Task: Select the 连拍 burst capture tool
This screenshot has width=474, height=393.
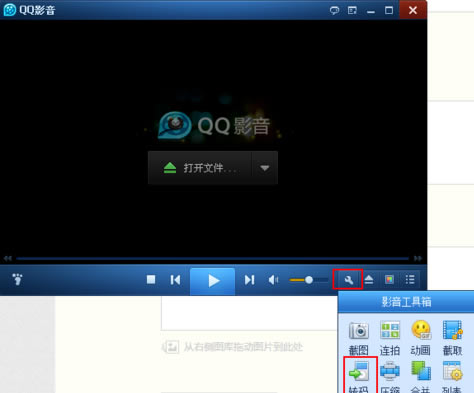Action: (x=390, y=338)
